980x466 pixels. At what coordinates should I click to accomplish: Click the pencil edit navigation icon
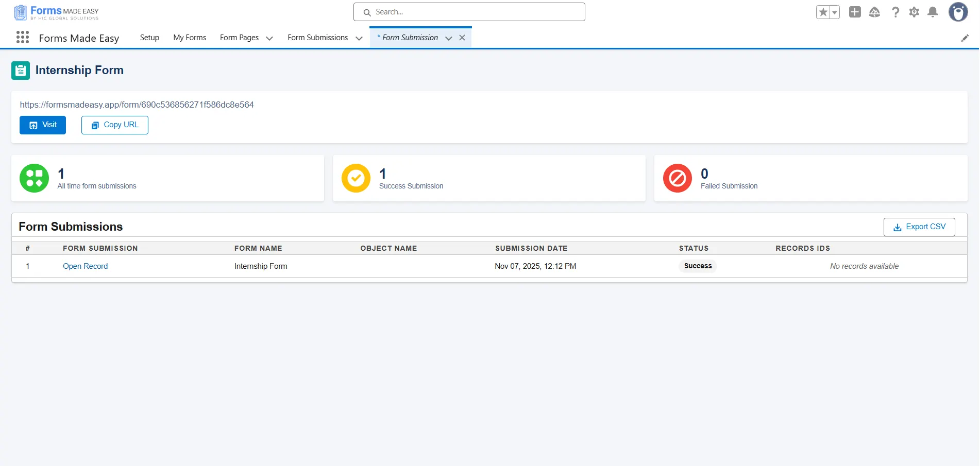coord(965,38)
